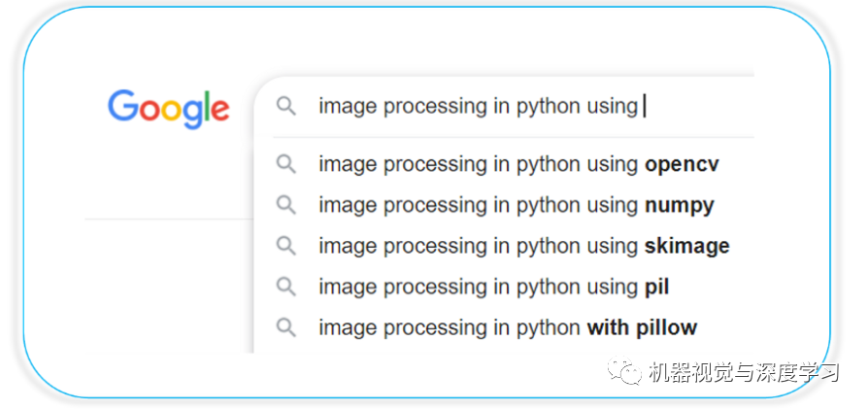Pick the suggestion ending in skimage
The height and width of the screenshot is (410, 868).
(x=523, y=246)
